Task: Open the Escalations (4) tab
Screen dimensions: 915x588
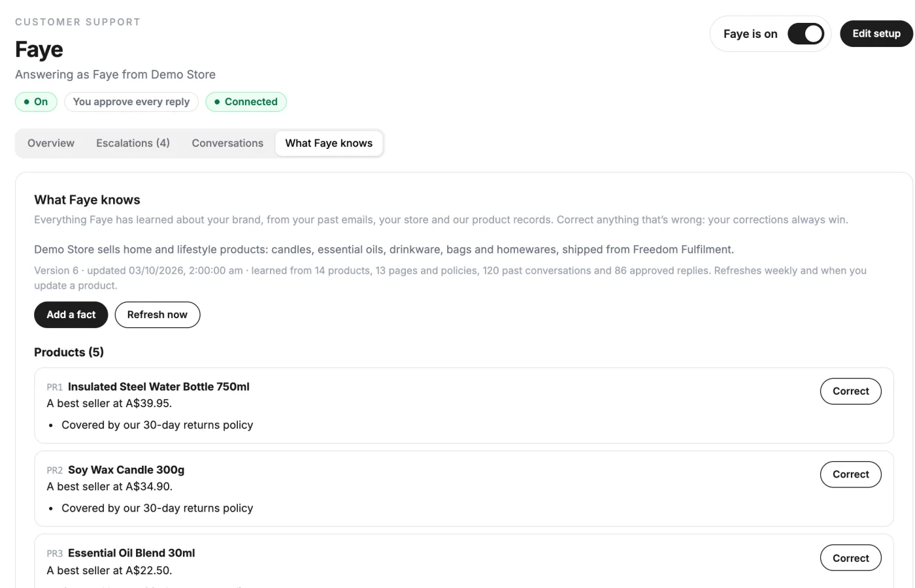Action: (133, 143)
